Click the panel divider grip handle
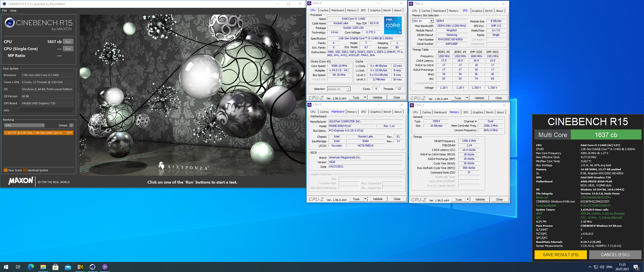Screen dimensions: 644x272 pos(78,100)
